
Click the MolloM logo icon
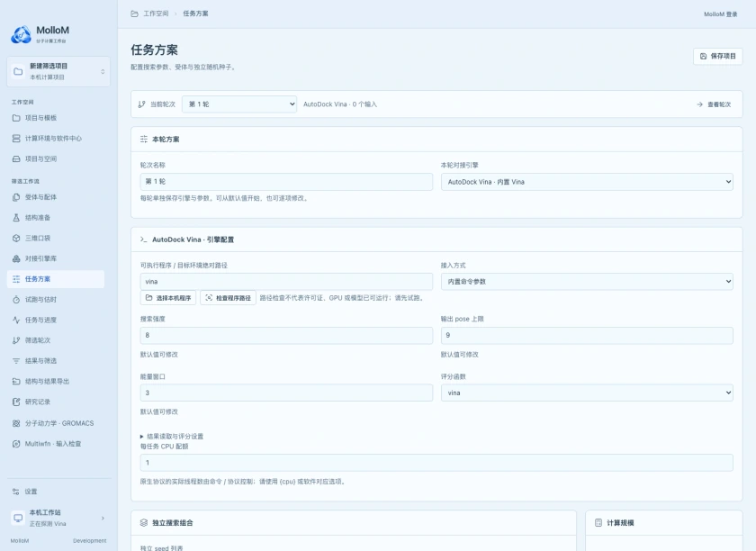tap(22, 35)
